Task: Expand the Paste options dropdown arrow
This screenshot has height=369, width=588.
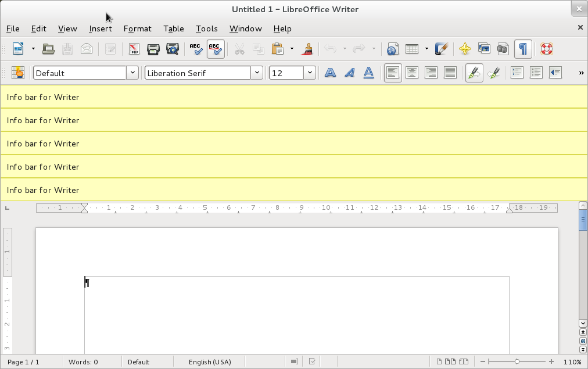Action: pos(292,49)
